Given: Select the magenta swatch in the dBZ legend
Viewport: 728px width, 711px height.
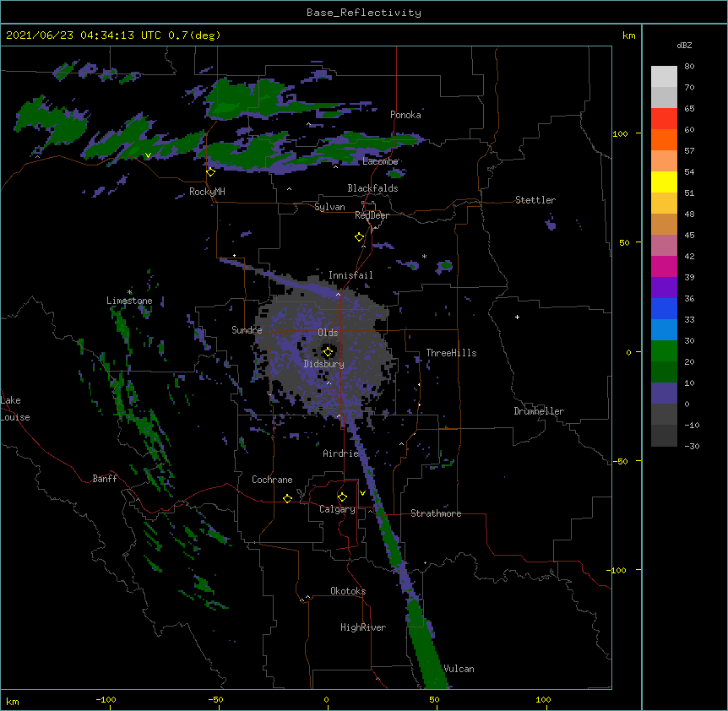Looking at the screenshot, I should pyautogui.click(x=664, y=266).
